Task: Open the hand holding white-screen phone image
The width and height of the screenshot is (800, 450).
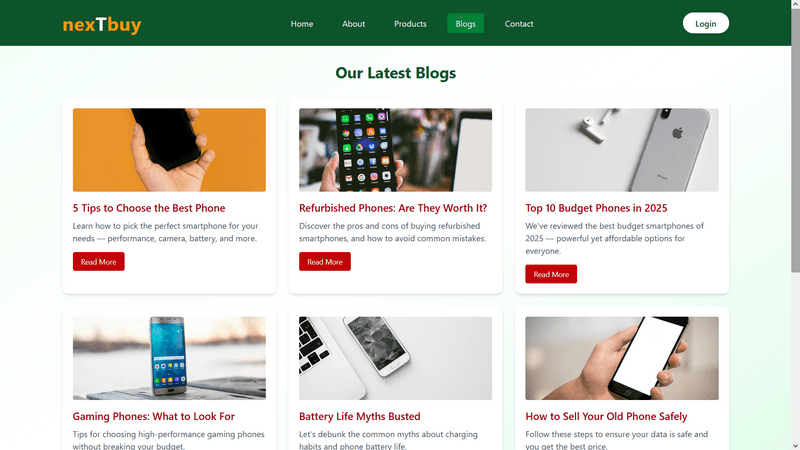Action: point(622,358)
